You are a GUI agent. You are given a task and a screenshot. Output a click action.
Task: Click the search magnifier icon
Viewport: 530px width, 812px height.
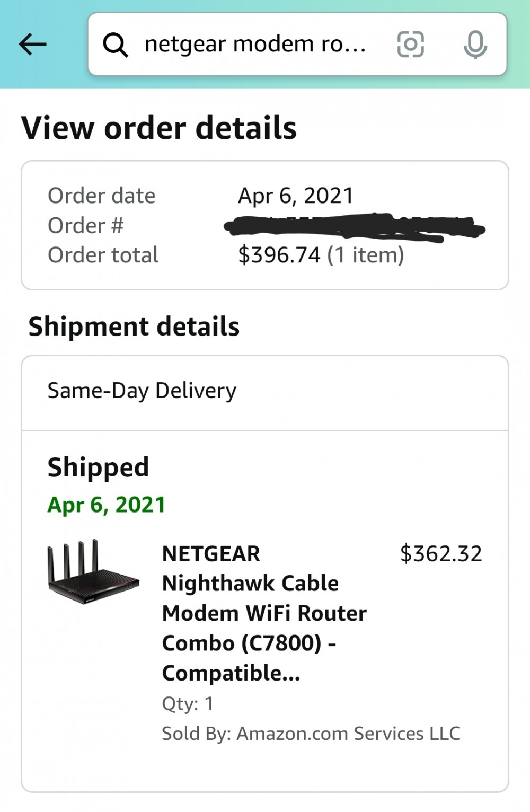[115, 45]
